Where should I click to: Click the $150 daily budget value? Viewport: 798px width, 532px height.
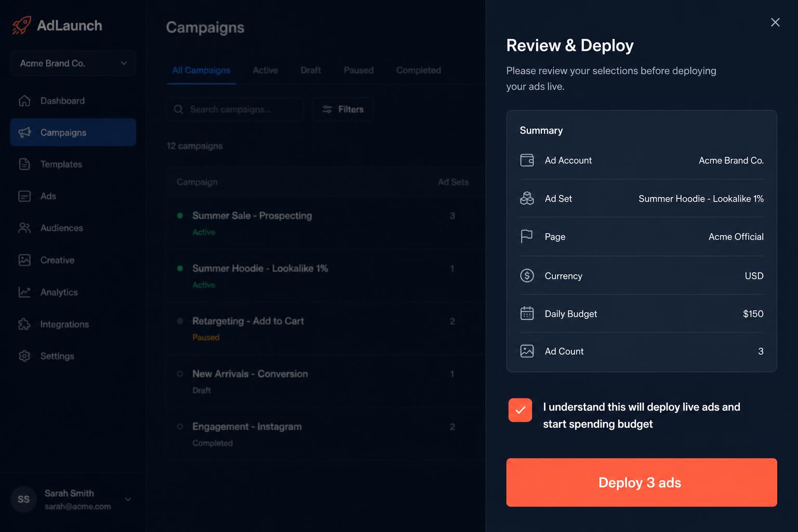(x=753, y=313)
